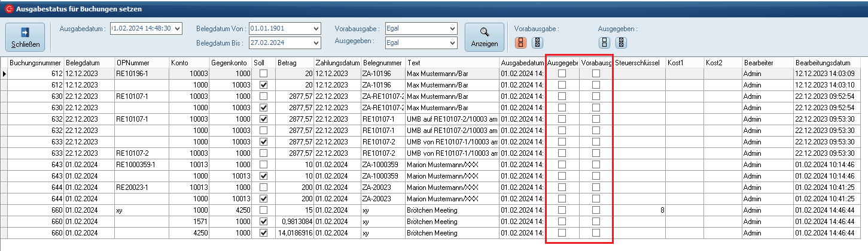Expand the Vorabausgabe filter dropdown showing Egal
Viewport: 868px width, 251px height.
tap(452, 28)
